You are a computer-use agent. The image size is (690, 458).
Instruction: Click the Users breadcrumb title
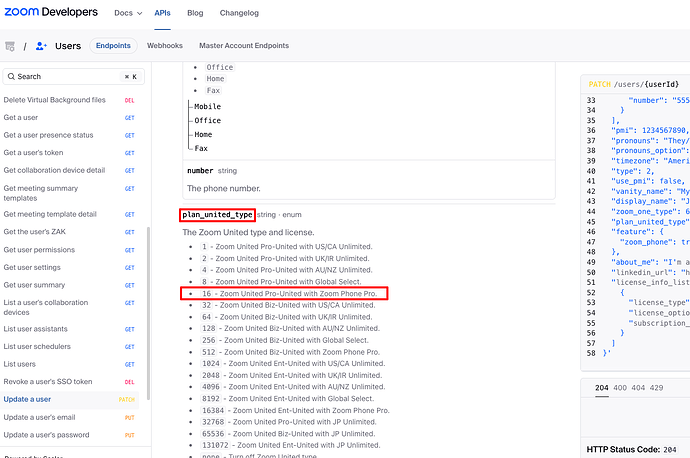[x=68, y=46]
